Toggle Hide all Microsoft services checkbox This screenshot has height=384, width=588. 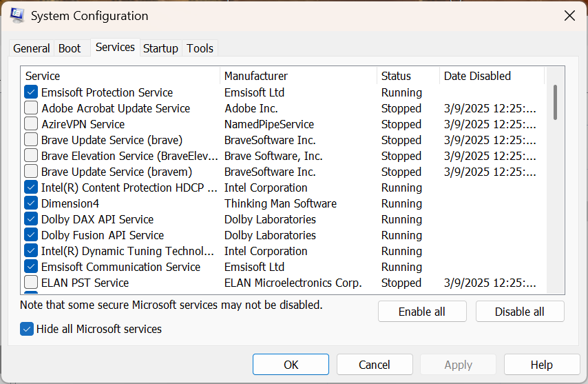[x=27, y=330]
